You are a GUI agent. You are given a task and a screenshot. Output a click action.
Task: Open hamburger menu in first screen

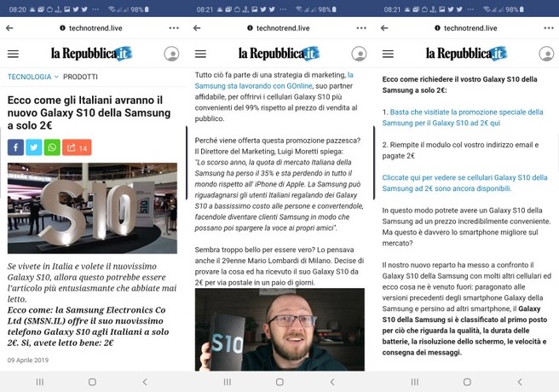13,54
